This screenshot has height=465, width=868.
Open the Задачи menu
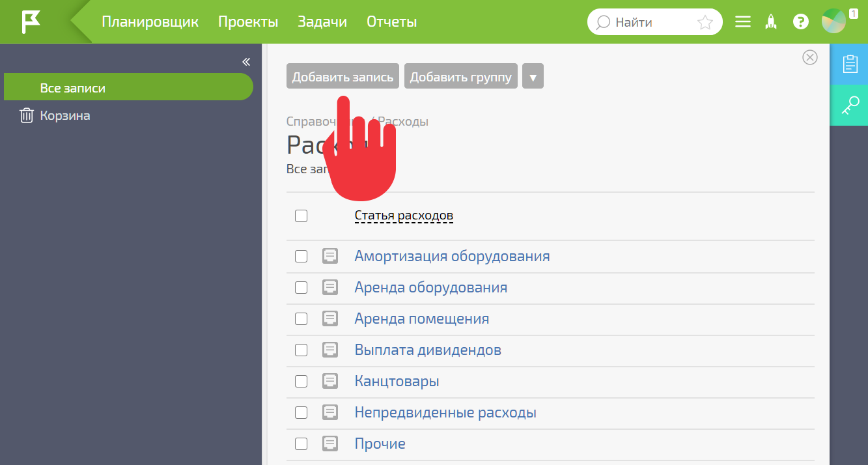tap(322, 21)
